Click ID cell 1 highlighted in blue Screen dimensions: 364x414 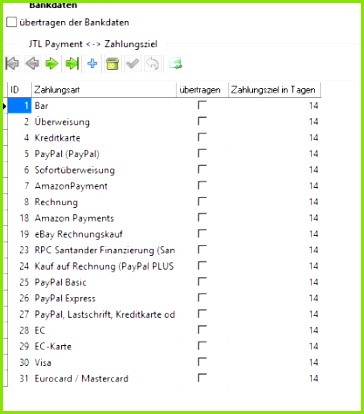[19, 106]
